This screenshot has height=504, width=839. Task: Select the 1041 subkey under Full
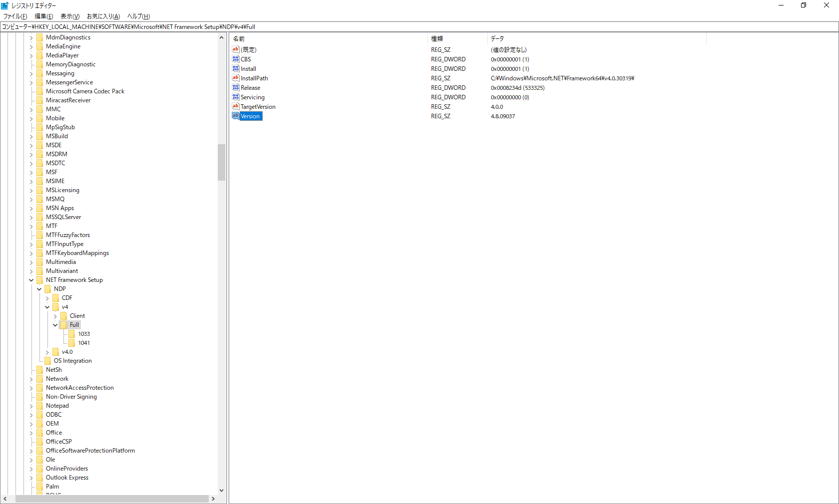[84, 343]
